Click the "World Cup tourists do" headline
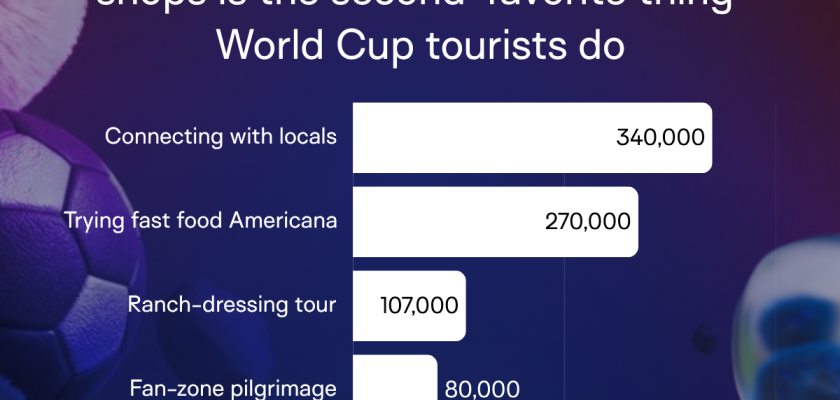Viewport: 840px width, 400px height. 421,45
